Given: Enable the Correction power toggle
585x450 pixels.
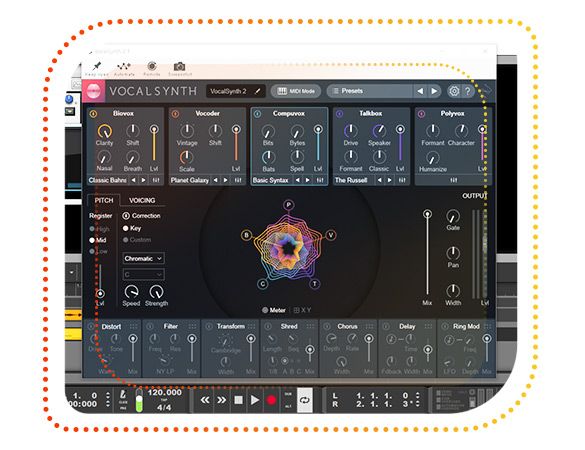Looking at the screenshot, I should 126,216.
